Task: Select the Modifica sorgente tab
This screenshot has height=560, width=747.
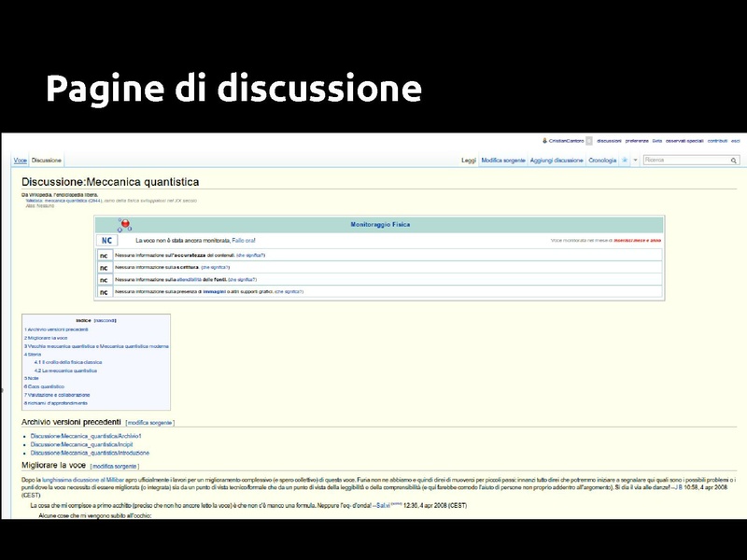Action: 502,161
